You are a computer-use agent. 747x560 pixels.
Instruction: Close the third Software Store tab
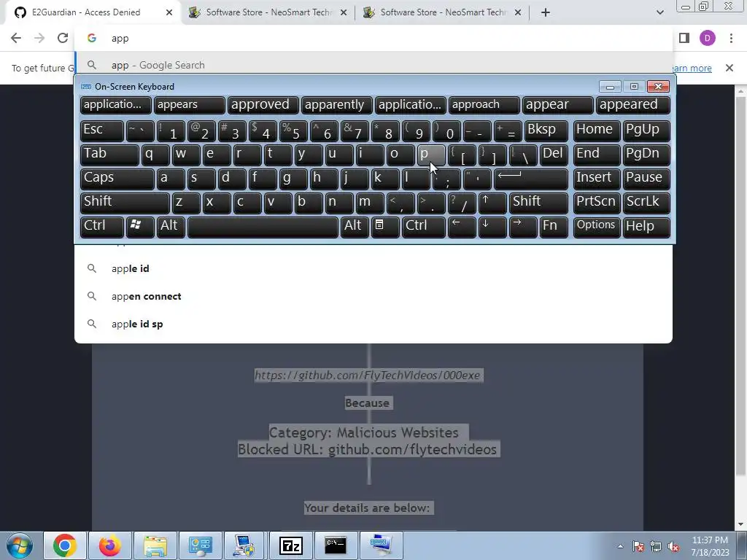tap(518, 12)
